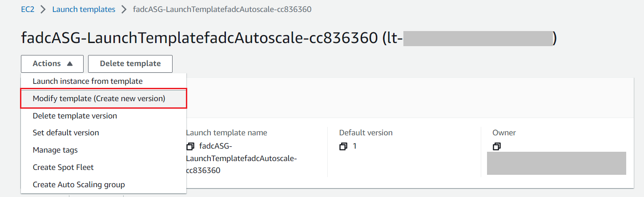Viewport: 644px width, 197px height.
Task: Copy the launch template name
Action: (191, 146)
